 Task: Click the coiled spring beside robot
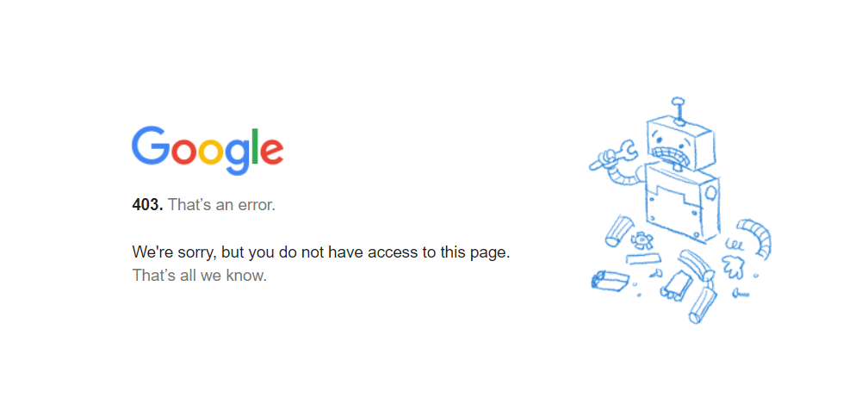point(734,243)
